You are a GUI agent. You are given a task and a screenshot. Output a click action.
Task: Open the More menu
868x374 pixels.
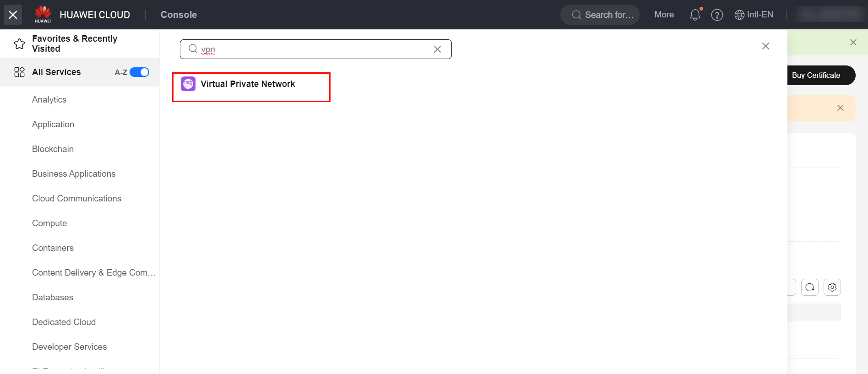coord(664,15)
